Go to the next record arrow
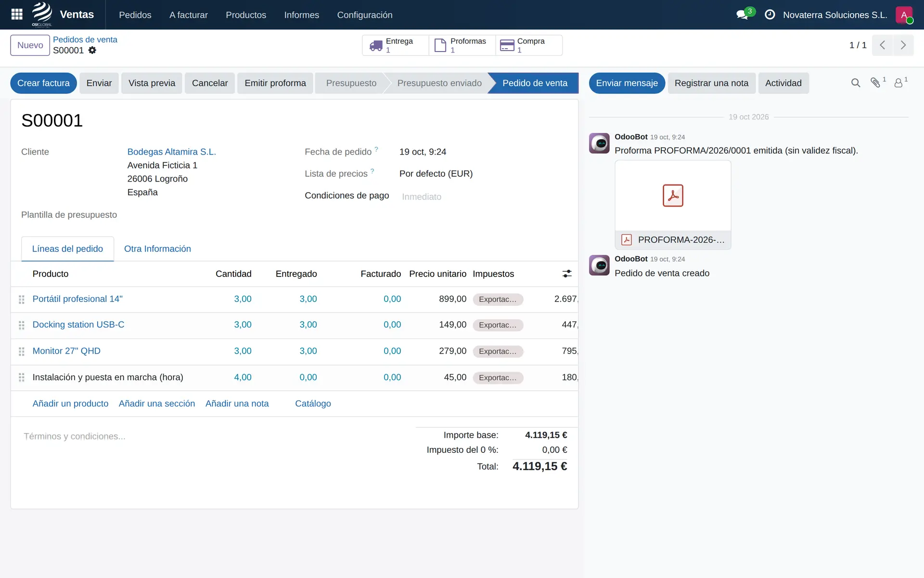Image resolution: width=924 pixels, height=578 pixels. tap(903, 45)
